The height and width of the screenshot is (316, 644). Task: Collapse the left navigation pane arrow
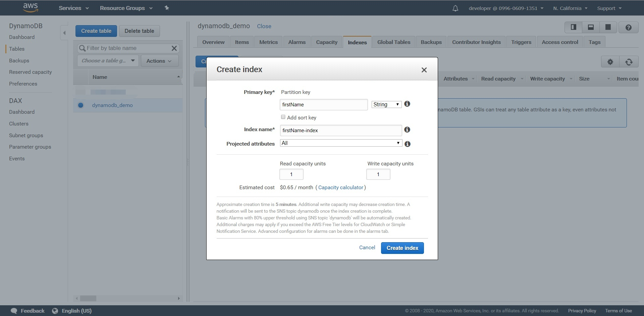coord(64,33)
